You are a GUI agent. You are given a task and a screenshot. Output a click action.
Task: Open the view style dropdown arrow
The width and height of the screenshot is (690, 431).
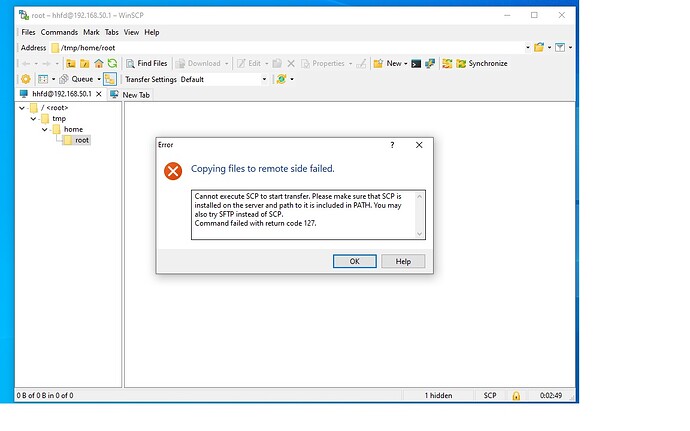[54, 80]
